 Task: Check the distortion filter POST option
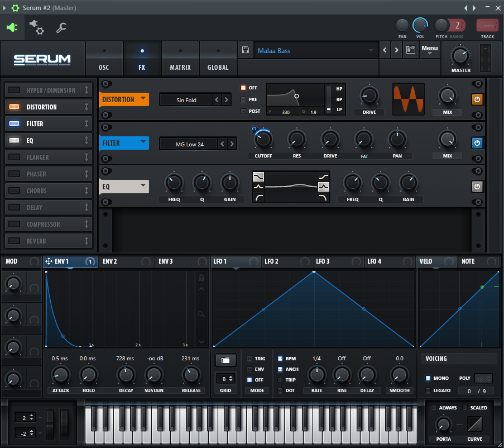(x=243, y=111)
